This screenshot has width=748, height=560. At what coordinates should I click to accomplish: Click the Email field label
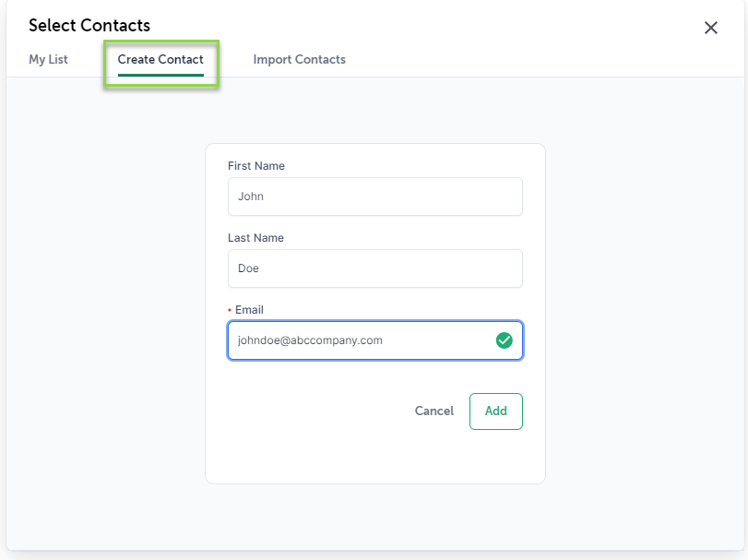click(249, 310)
